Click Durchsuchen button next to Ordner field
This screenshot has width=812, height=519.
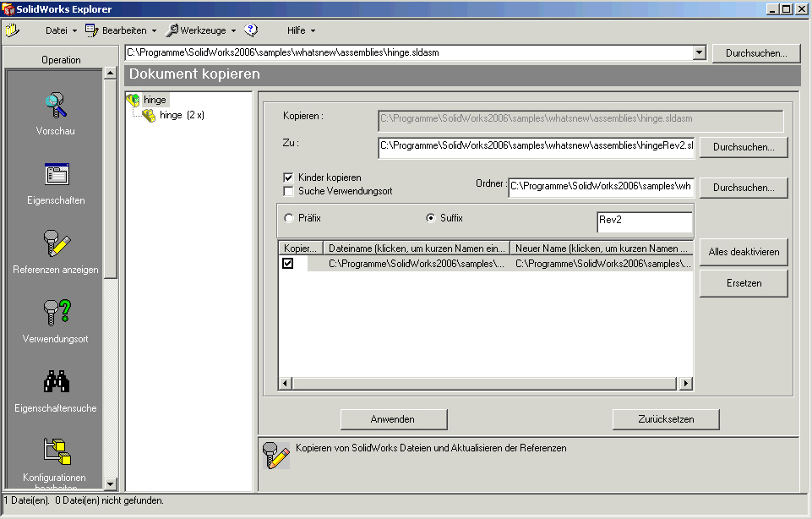click(x=744, y=188)
